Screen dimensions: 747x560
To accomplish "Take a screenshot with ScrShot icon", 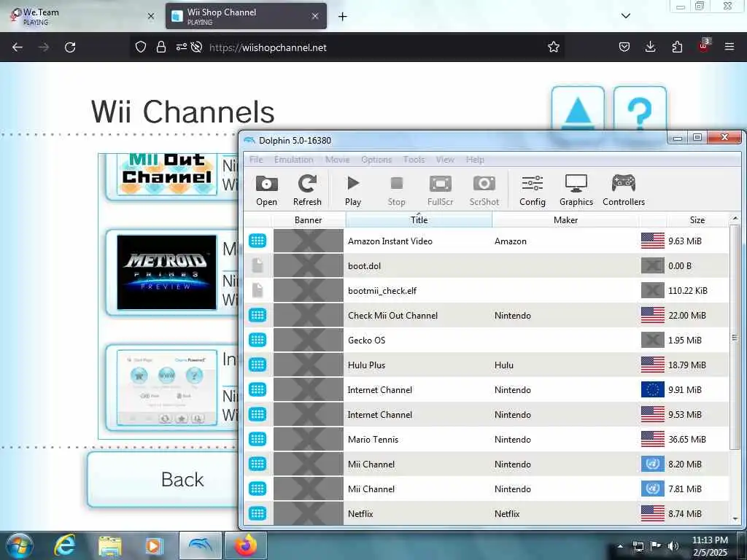I will 484,190.
